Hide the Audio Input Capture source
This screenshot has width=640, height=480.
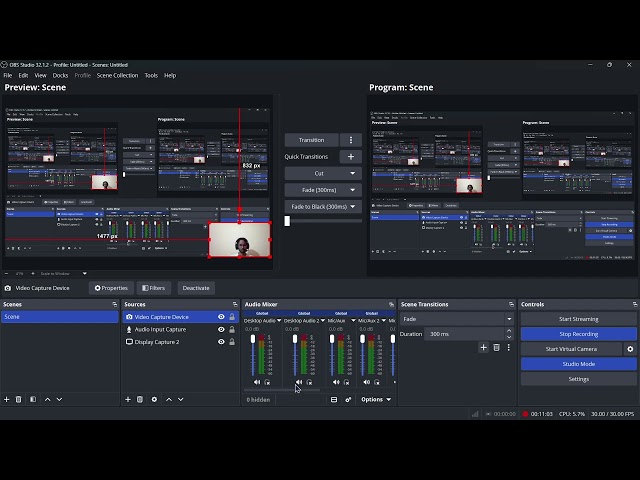221,329
